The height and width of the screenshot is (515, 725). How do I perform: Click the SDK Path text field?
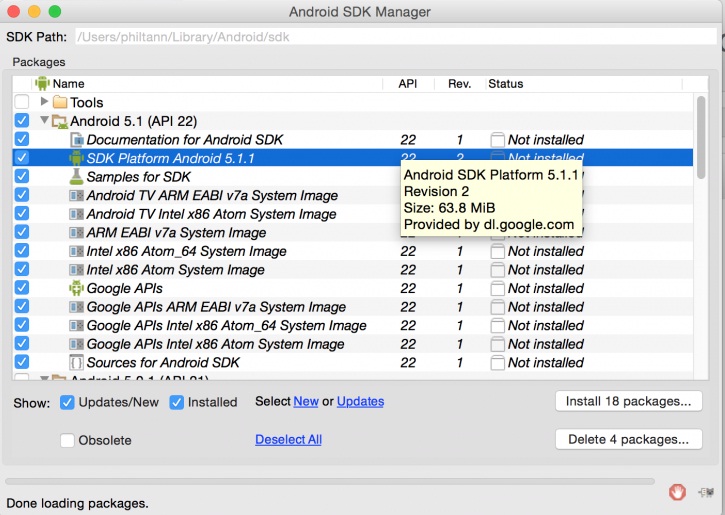click(395, 38)
